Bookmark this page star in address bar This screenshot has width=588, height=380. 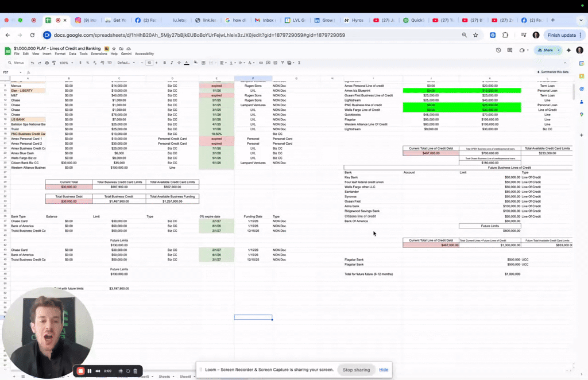click(475, 35)
